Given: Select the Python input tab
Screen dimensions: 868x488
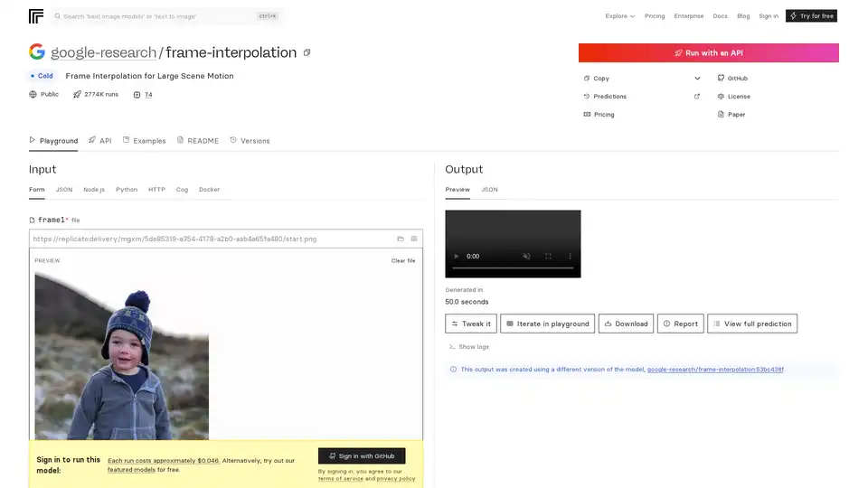Looking at the screenshot, I should [127, 190].
